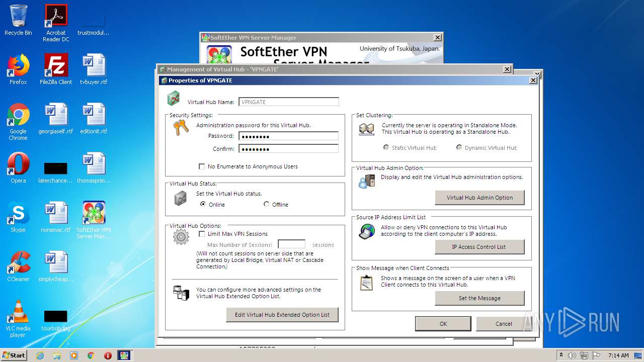Select the trustmodul desktop file icon
Image resolution: width=644 pixels, height=362 pixels.
[94, 24]
